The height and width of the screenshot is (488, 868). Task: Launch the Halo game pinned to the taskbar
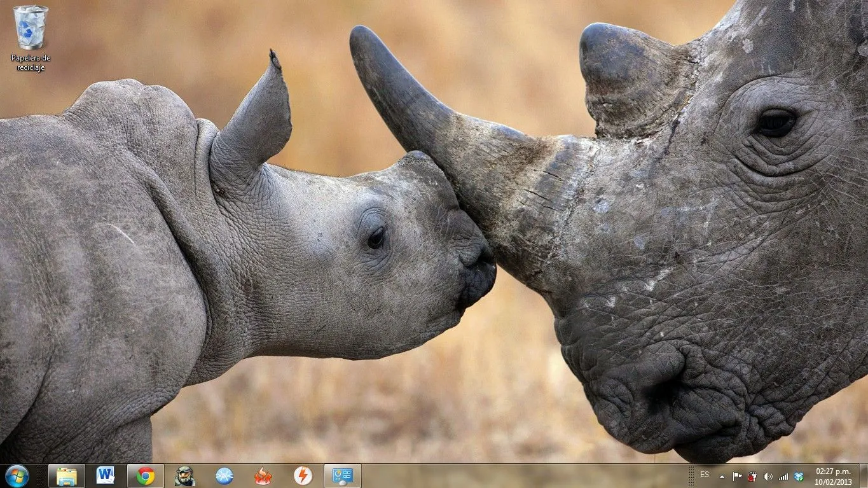click(x=184, y=476)
